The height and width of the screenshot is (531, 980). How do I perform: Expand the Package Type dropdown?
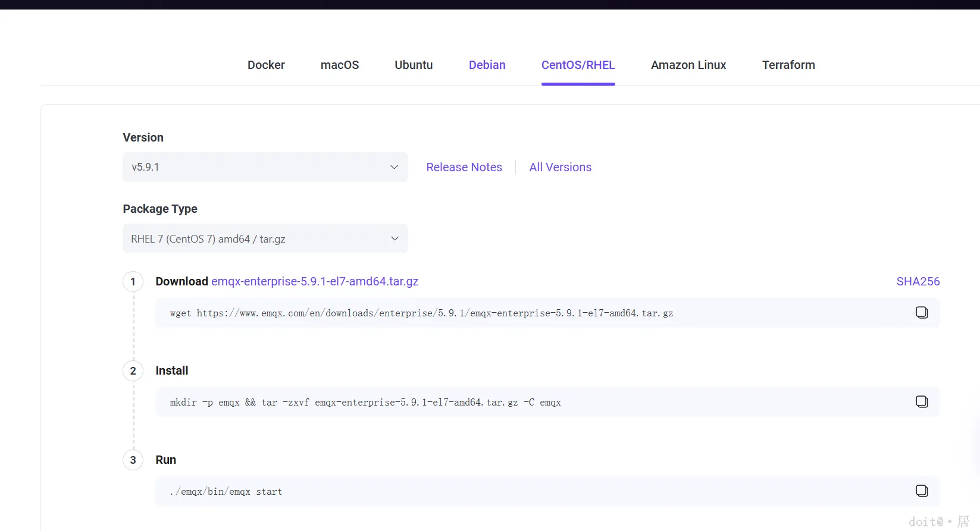point(265,238)
